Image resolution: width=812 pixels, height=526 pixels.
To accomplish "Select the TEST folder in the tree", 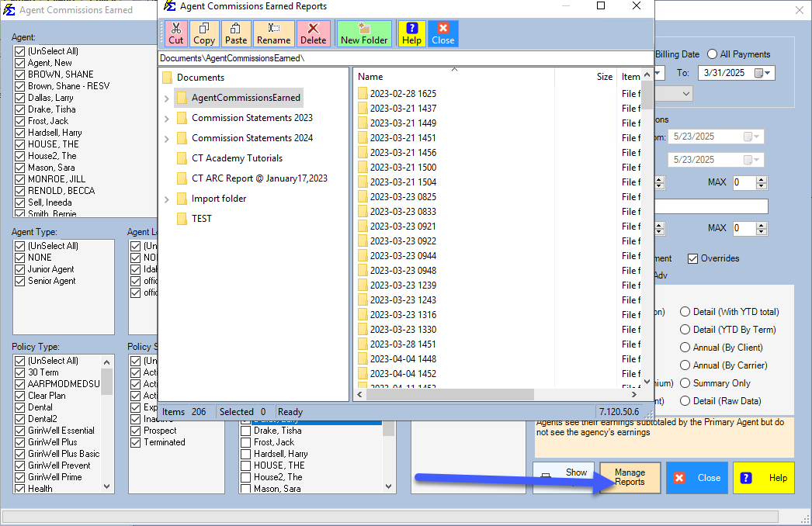I will 202,218.
